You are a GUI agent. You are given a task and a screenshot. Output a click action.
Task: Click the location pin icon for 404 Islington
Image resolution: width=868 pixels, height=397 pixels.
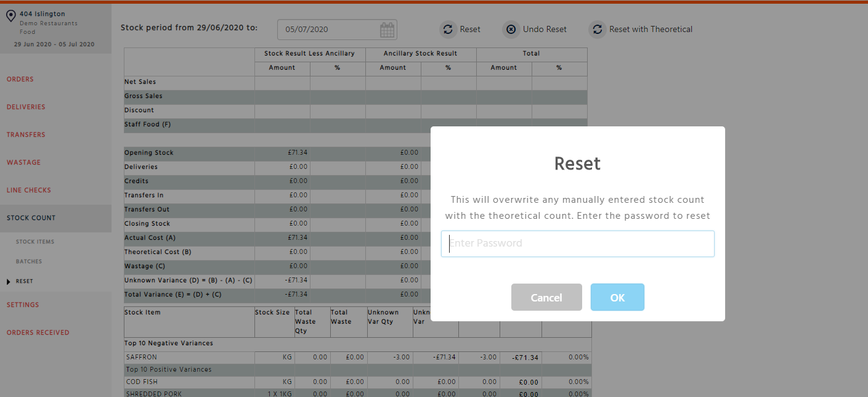[x=10, y=15]
